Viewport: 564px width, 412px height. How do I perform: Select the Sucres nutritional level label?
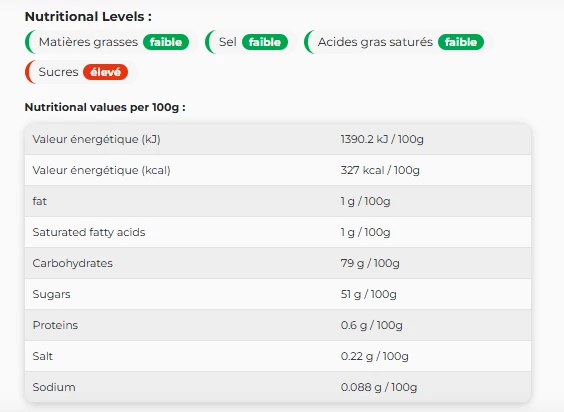pyautogui.click(x=58, y=72)
